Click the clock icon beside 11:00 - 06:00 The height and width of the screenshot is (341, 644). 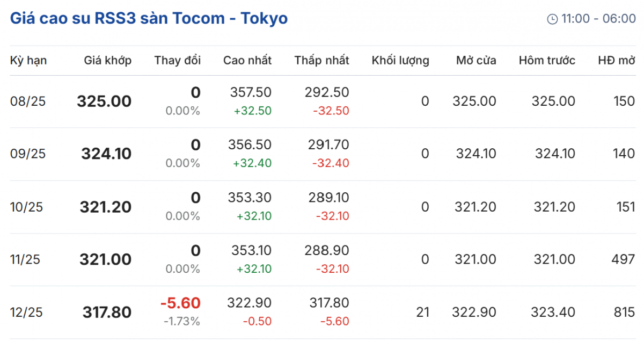click(552, 19)
